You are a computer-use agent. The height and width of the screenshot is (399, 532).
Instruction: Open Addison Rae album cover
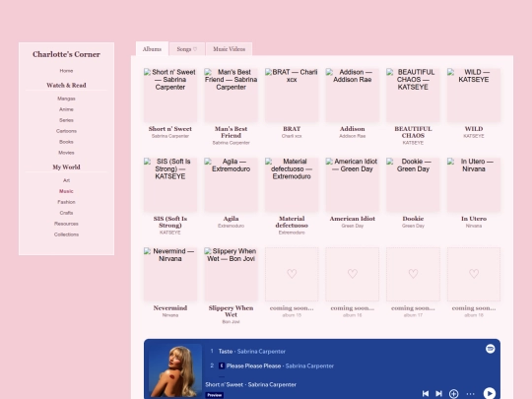pos(352,95)
